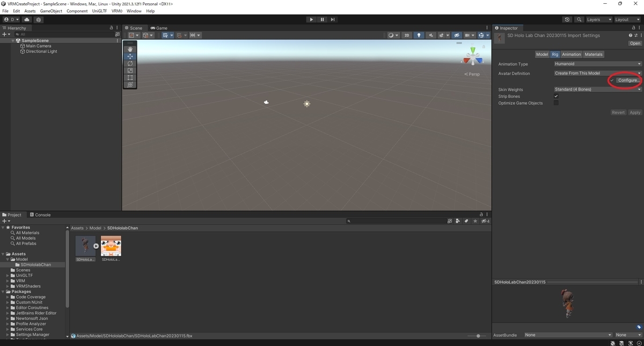Click the Apply button

pos(635,112)
